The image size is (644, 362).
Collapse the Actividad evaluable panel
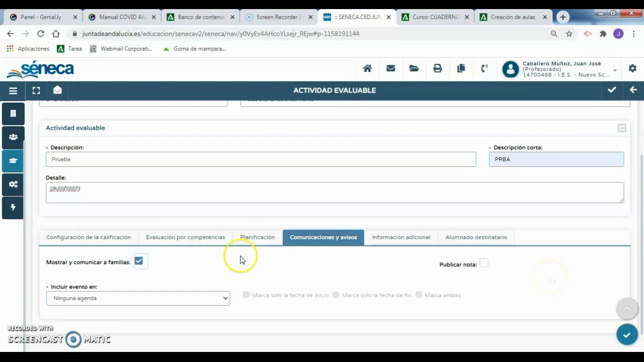(x=622, y=128)
